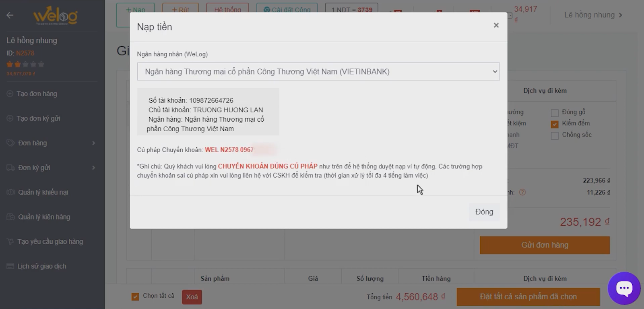Open Quản lý kiện hàng in sidebar

(44, 217)
